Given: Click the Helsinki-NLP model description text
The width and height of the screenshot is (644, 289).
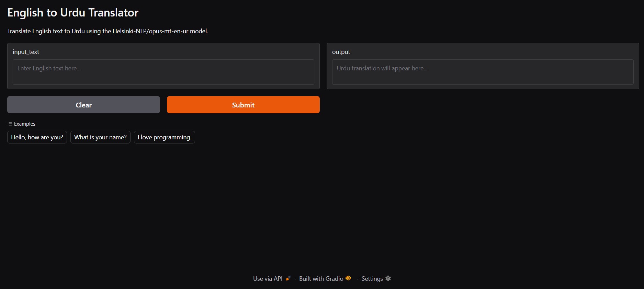Looking at the screenshot, I should (108, 31).
